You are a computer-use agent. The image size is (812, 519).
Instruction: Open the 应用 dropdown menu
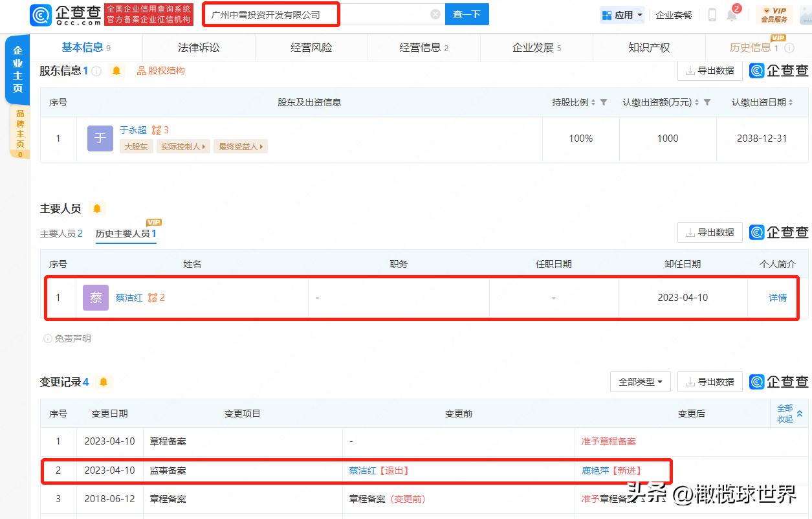(x=622, y=14)
